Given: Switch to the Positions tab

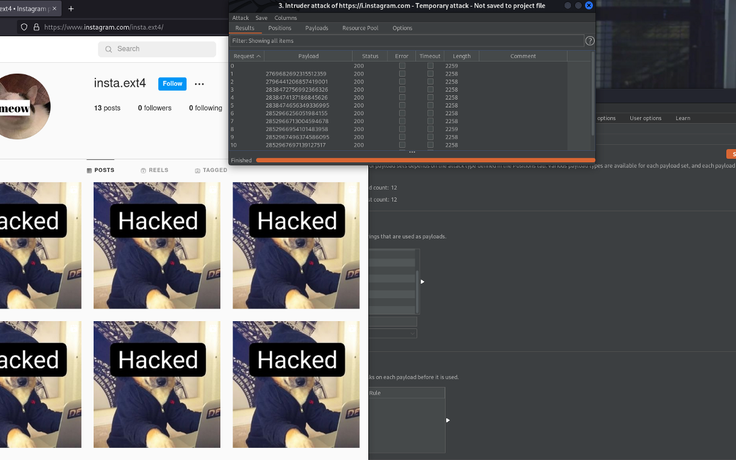Looking at the screenshot, I should 280,28.
